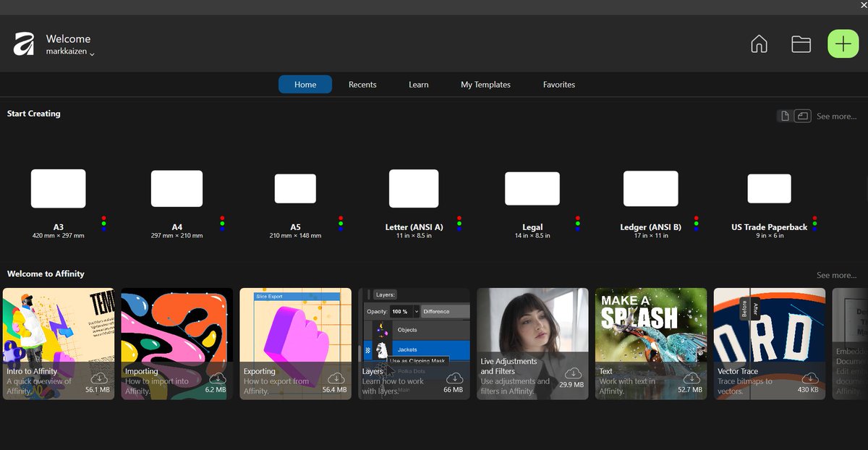Click the '17 in × 11 in' size text

click(651, 236)
